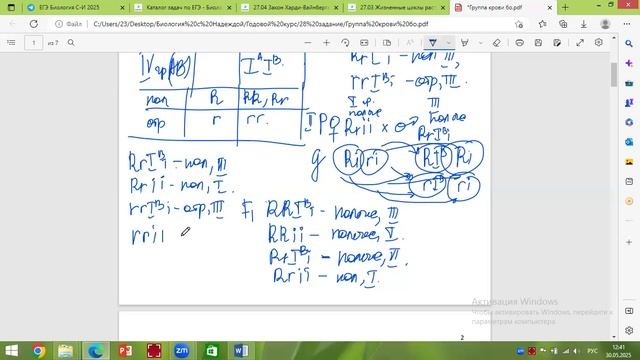
Task: Expand the Draw pen options dropdown
Action: coord(448,42)
